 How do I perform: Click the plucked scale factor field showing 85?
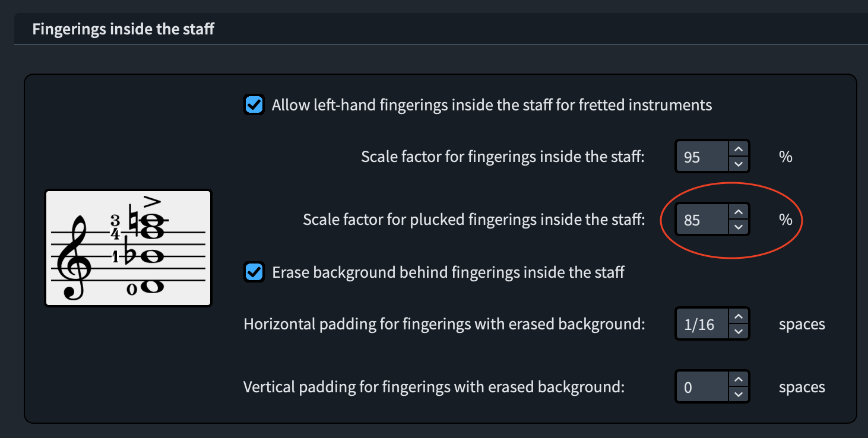pyautogui.click(x=702, y=220)
